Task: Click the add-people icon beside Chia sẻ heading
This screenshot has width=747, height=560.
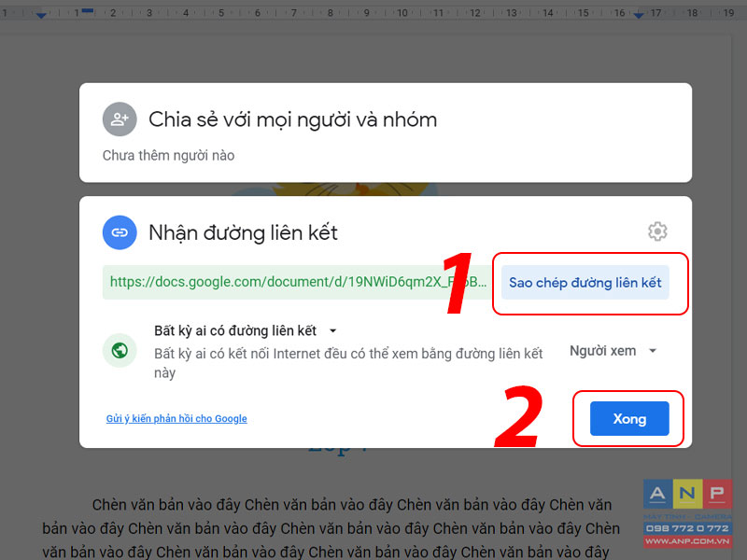Action: point(120,119)
